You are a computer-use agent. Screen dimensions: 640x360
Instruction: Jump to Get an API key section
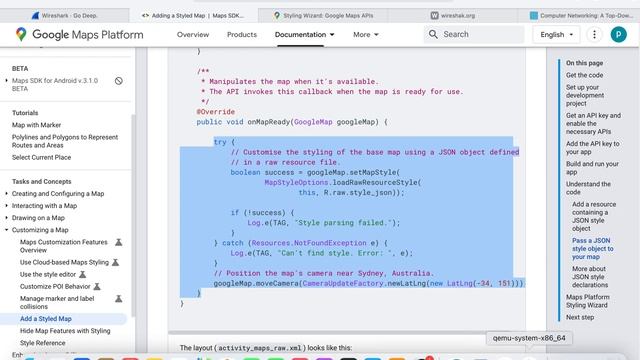593,123
